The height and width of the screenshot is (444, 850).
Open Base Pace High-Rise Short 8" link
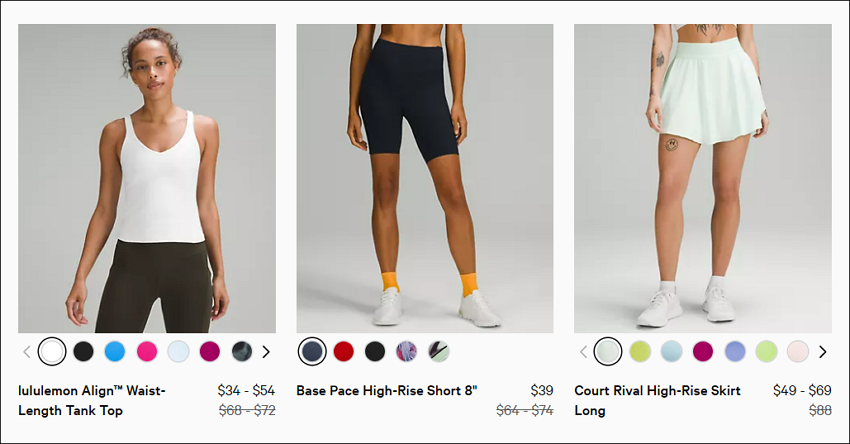pyautogui.click(x=387, y=390)
